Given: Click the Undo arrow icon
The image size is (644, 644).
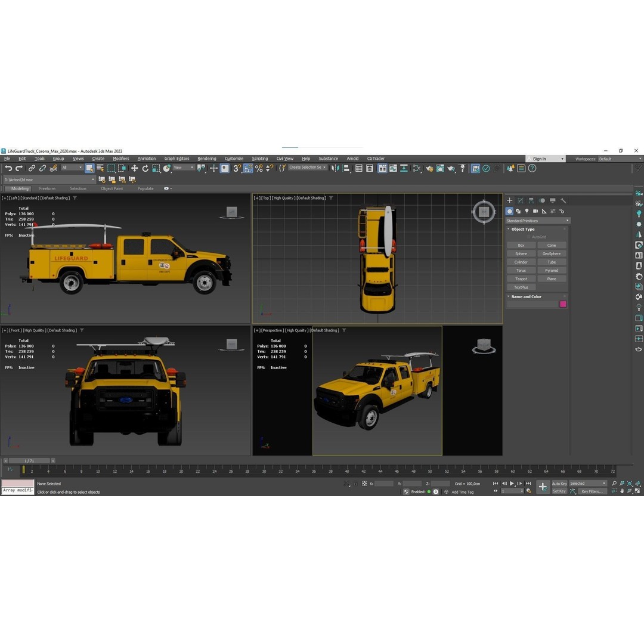Looking at the screenshot, I should 10,168.
